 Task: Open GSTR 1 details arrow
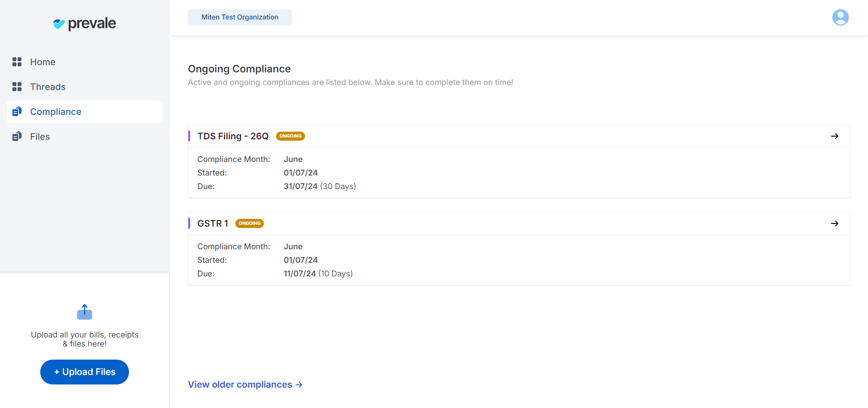835,223
